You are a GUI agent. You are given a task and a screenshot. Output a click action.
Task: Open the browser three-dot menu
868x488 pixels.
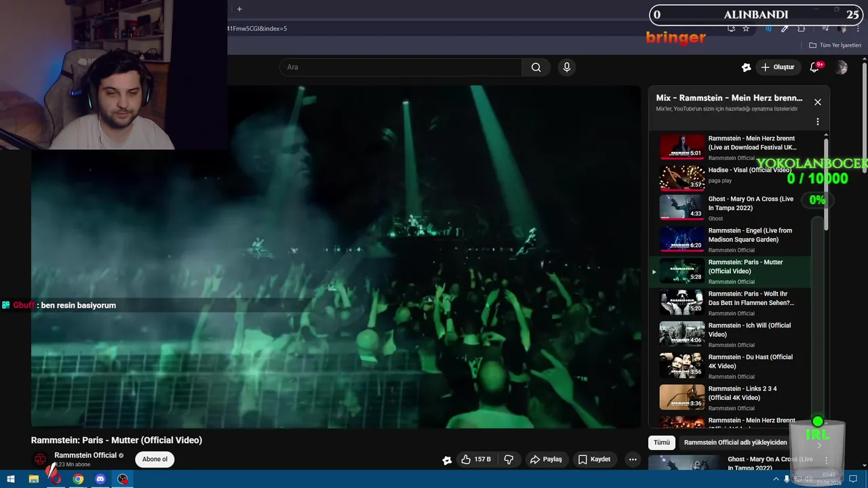pos(857,28)
